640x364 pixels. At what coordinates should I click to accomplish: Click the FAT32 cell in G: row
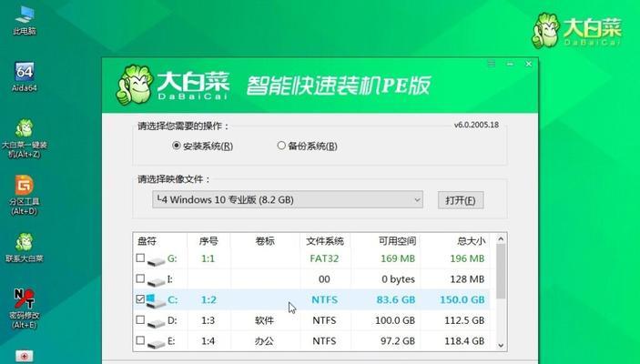point(324,258)
